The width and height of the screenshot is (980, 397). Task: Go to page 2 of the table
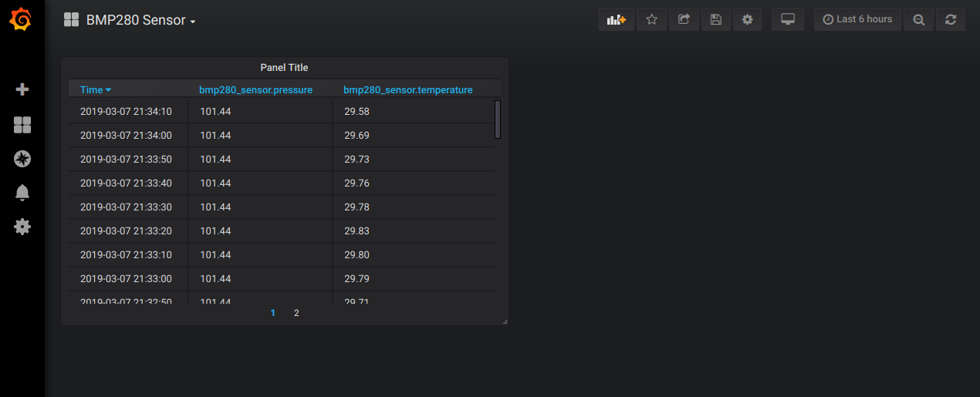click(x=296, y=313)
